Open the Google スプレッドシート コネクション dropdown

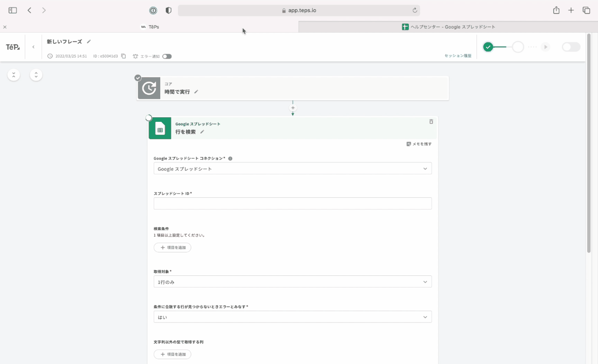click(x=292, y=168)
